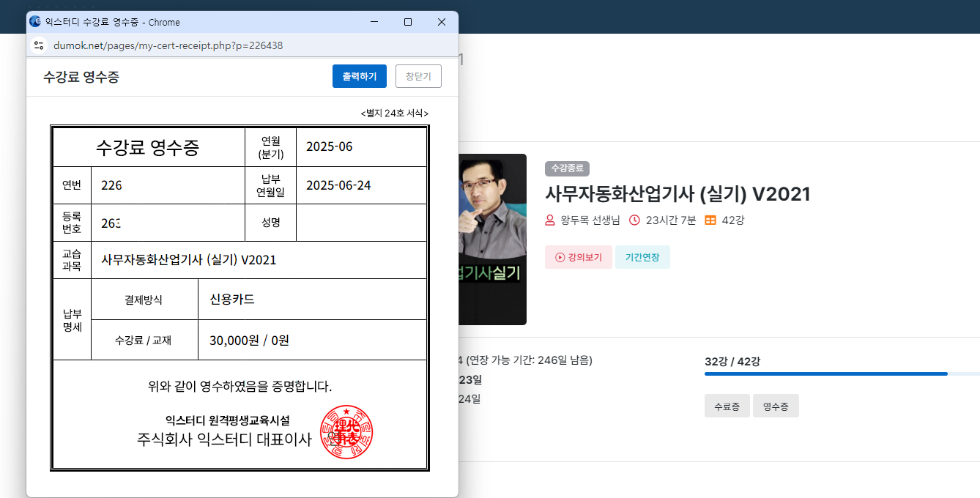Click the 영수증 button on course page

[x=776, y=406]
